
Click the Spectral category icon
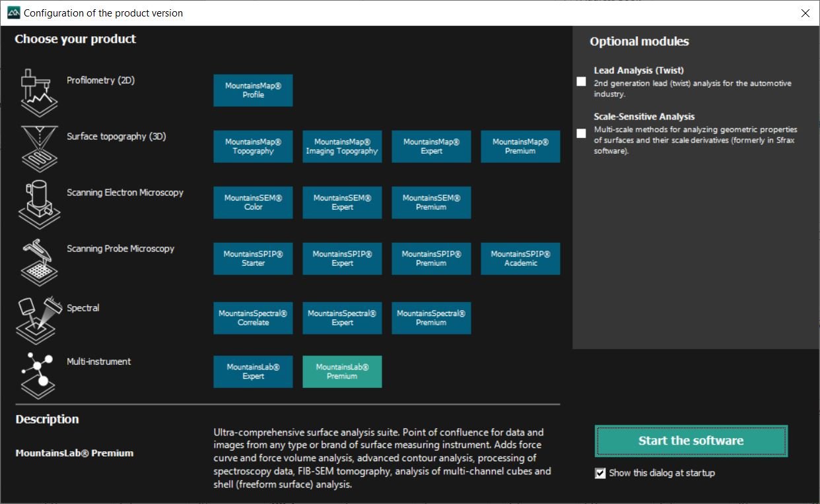pyautogui.click(x=39, y=321)
